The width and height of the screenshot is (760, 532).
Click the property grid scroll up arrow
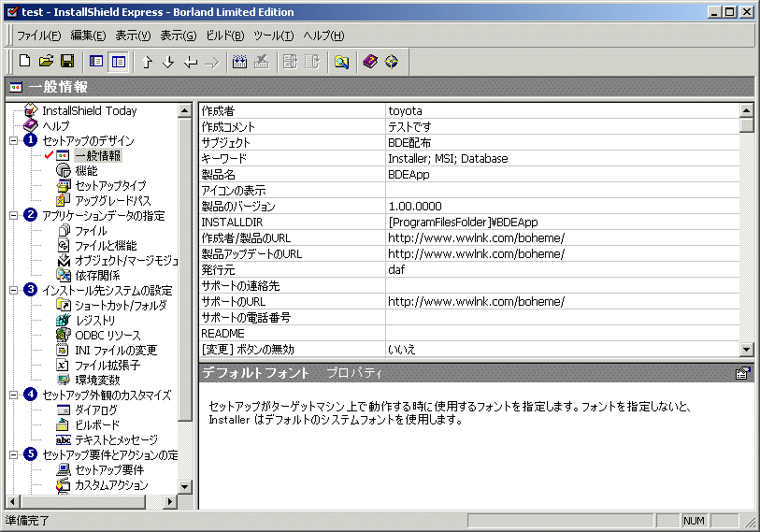pos(746,110)
